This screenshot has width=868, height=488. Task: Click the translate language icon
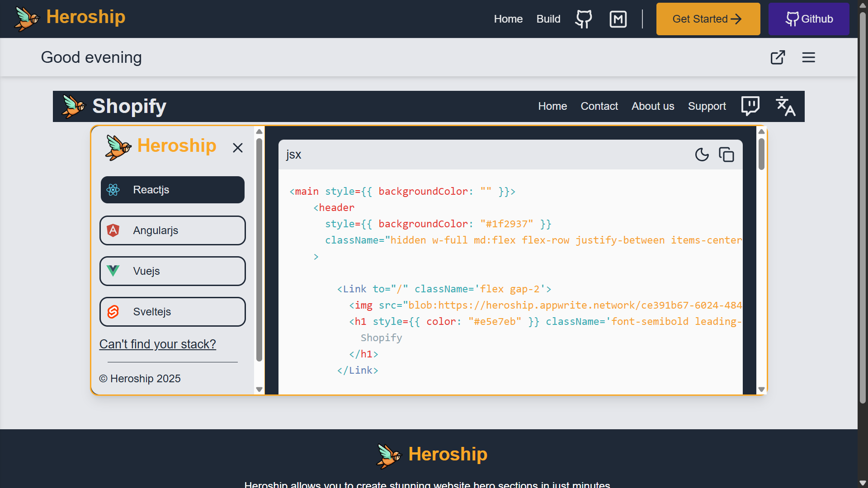[x=785, y=106]
